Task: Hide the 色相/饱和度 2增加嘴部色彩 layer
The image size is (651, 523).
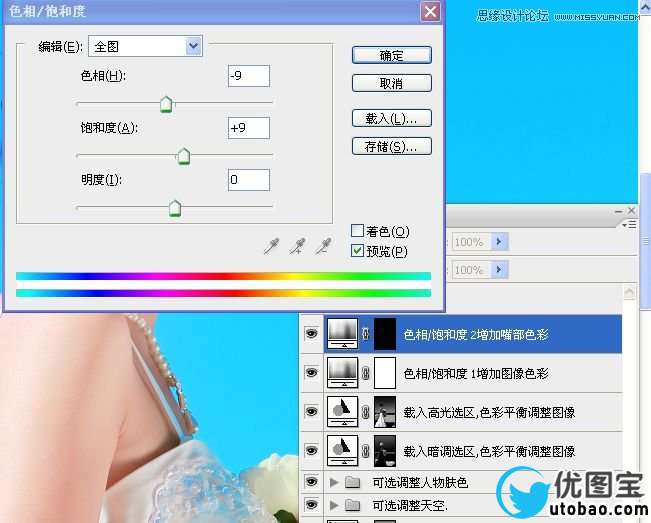Action: point(311,333)
